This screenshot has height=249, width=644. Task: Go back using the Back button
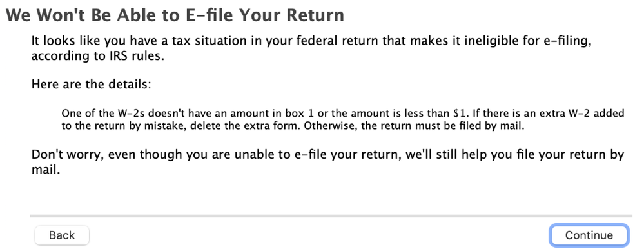pos(62,235)
